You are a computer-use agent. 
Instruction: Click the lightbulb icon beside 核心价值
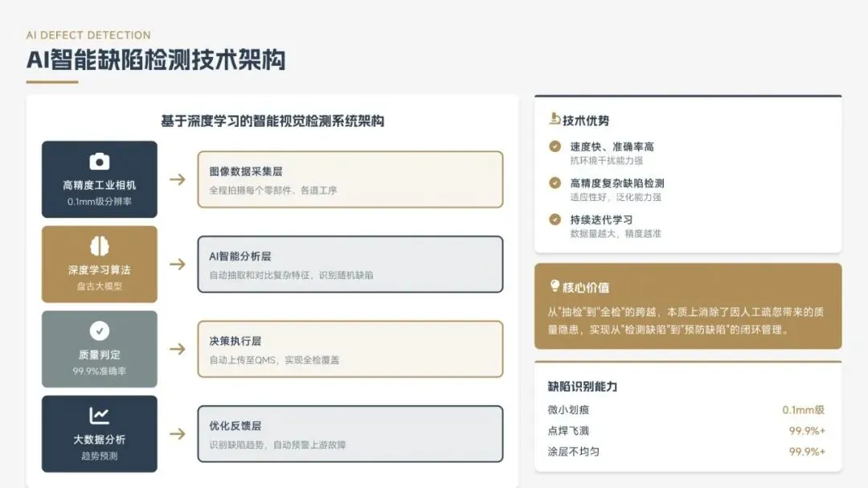(x=554, y=286)
